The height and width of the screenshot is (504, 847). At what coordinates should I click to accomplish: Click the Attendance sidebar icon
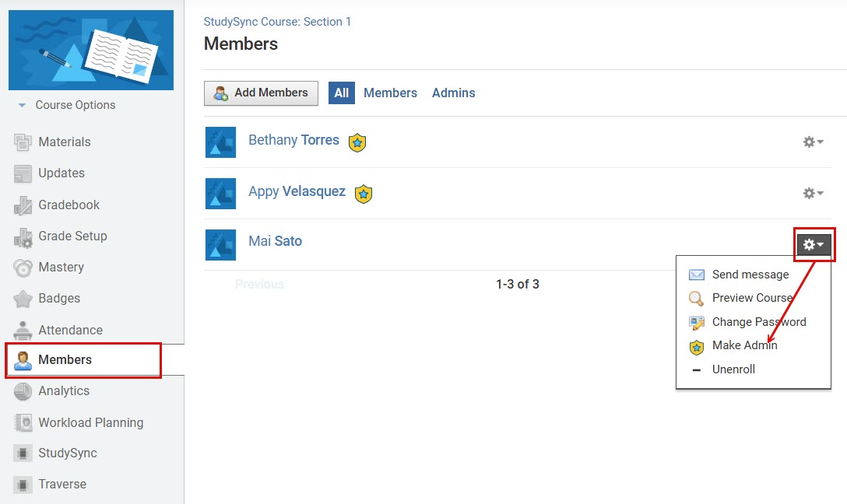coord(23,330)
